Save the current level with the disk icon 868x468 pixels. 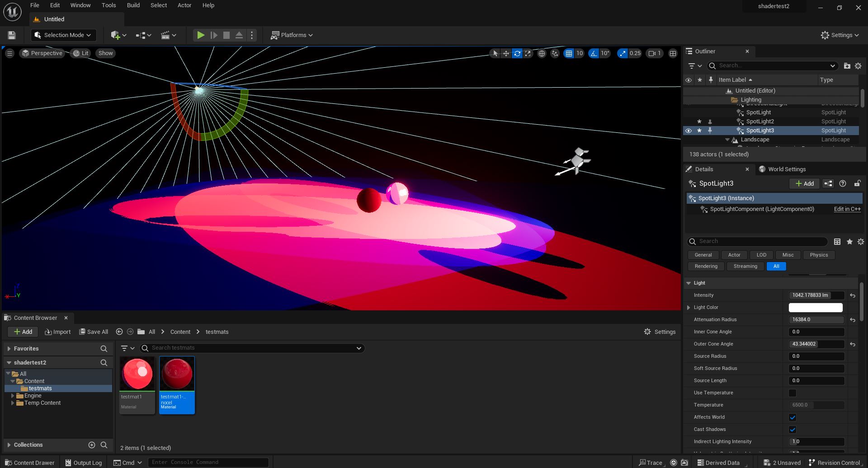(x=12, y=35)
